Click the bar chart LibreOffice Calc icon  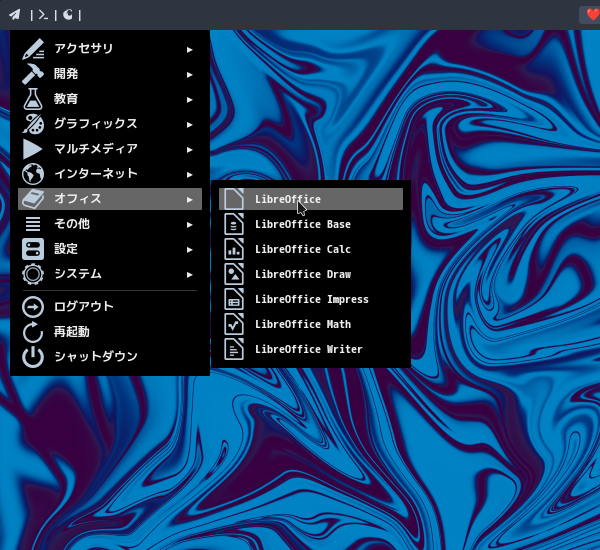(234, 249)
